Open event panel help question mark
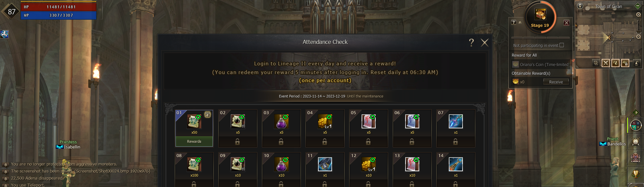This screenshot has height=187, width=644. [514, 22]
